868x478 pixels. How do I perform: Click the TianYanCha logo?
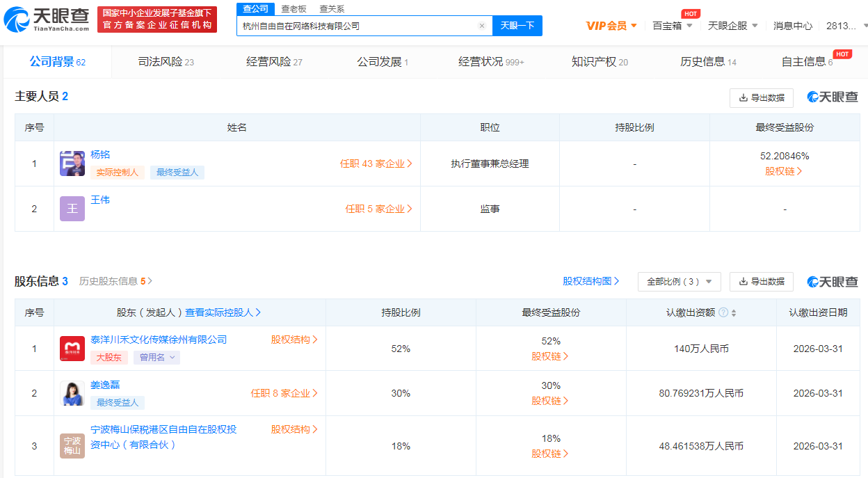click(47, 19)
